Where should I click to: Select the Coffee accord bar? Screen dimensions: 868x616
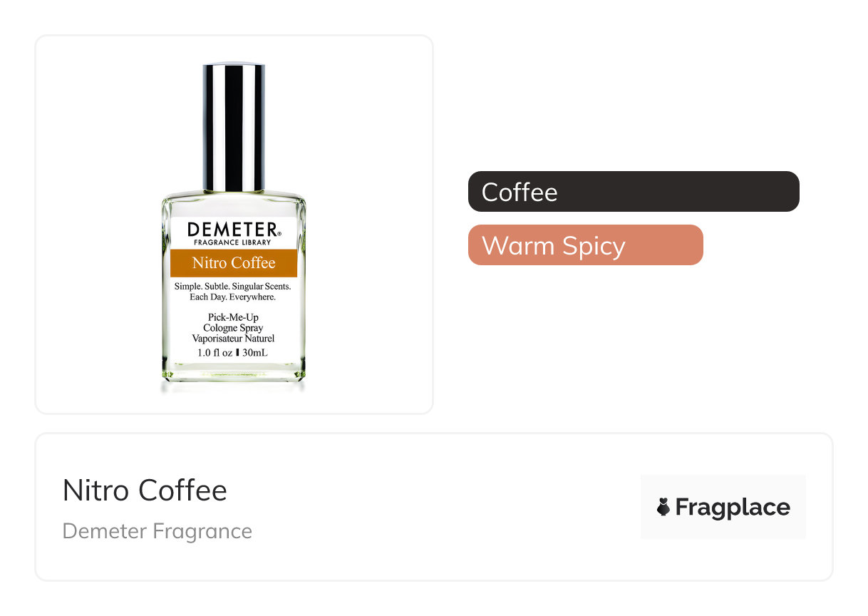634,191
